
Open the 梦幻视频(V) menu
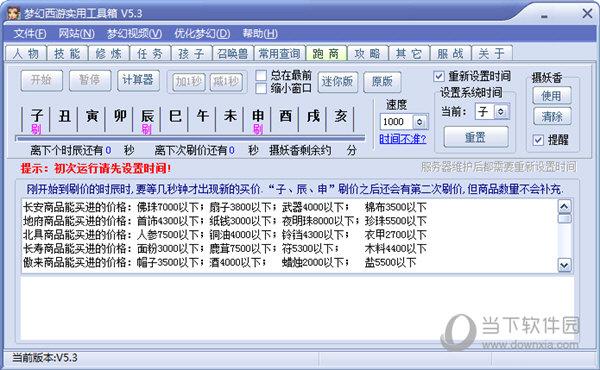click(134, 34)
